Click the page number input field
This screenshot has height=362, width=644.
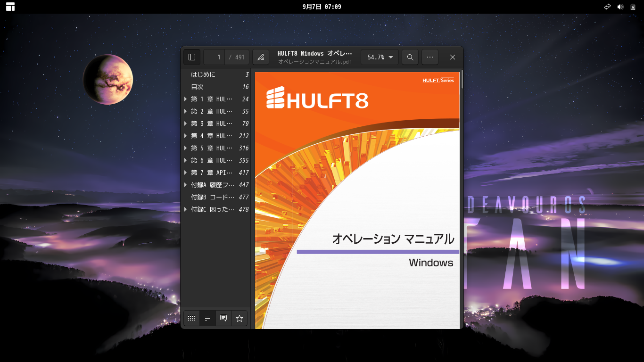[x=215, y=57]
